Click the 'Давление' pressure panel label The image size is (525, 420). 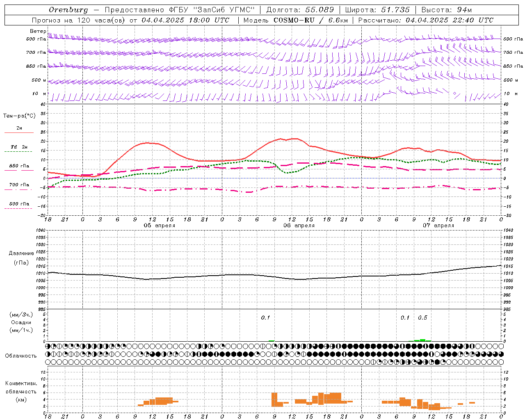click(21, 253)
